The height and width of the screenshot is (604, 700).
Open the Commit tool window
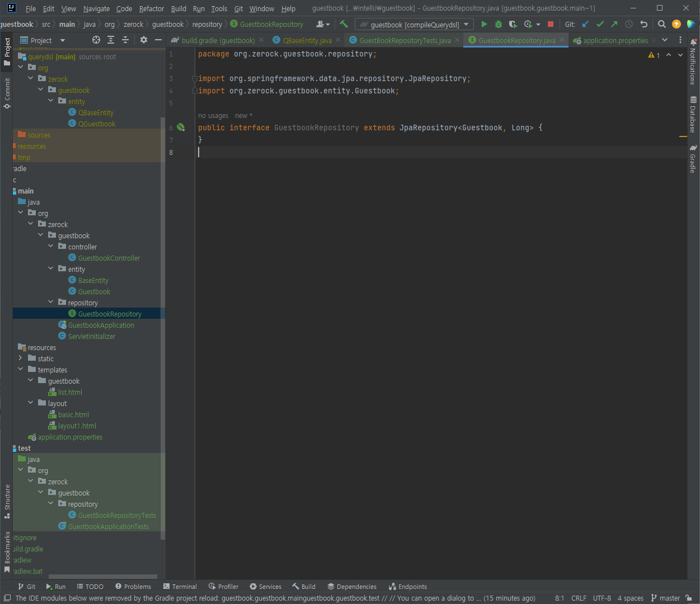click(7, 92)
